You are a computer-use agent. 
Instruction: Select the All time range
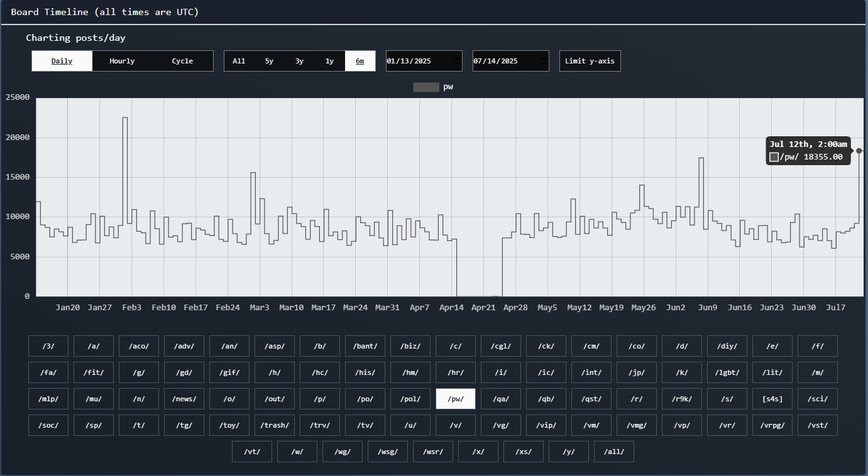click(239, 61)
